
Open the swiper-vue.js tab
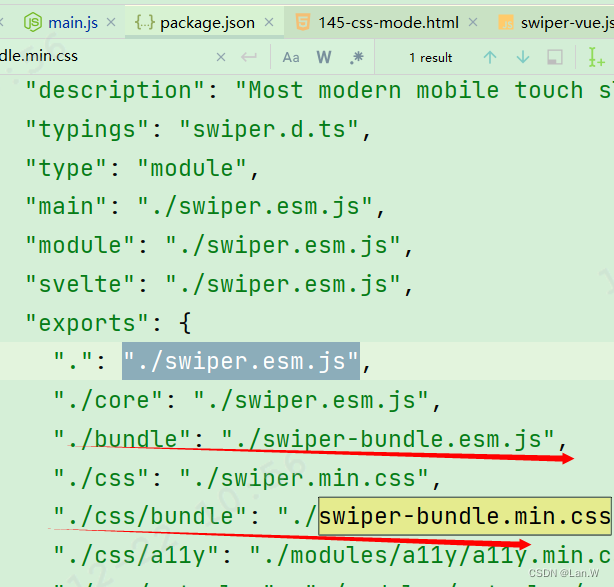point(567,23)
